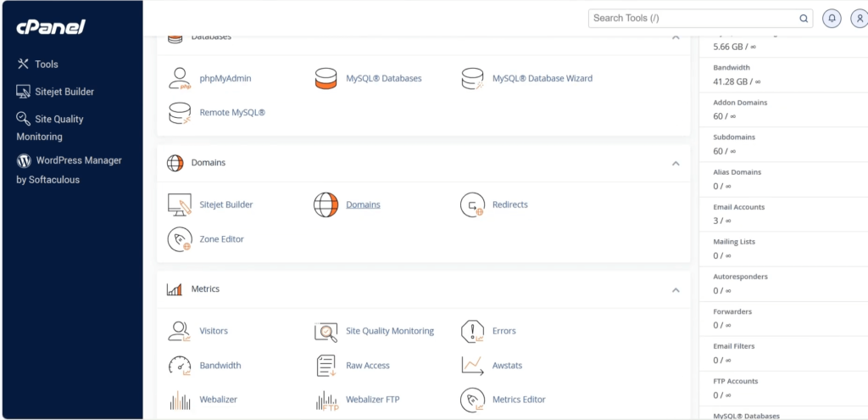Click the search magnifier icon
868x420 pixels.
[804, 19]
